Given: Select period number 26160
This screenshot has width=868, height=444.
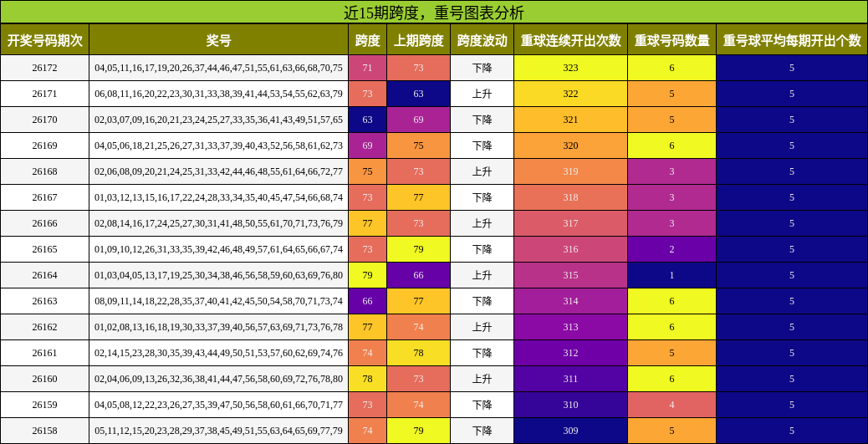Looking at the screenshot, I should 45,379.
